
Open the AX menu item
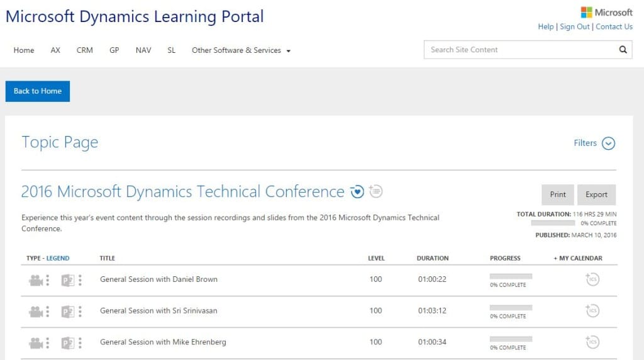click(55, 50)
